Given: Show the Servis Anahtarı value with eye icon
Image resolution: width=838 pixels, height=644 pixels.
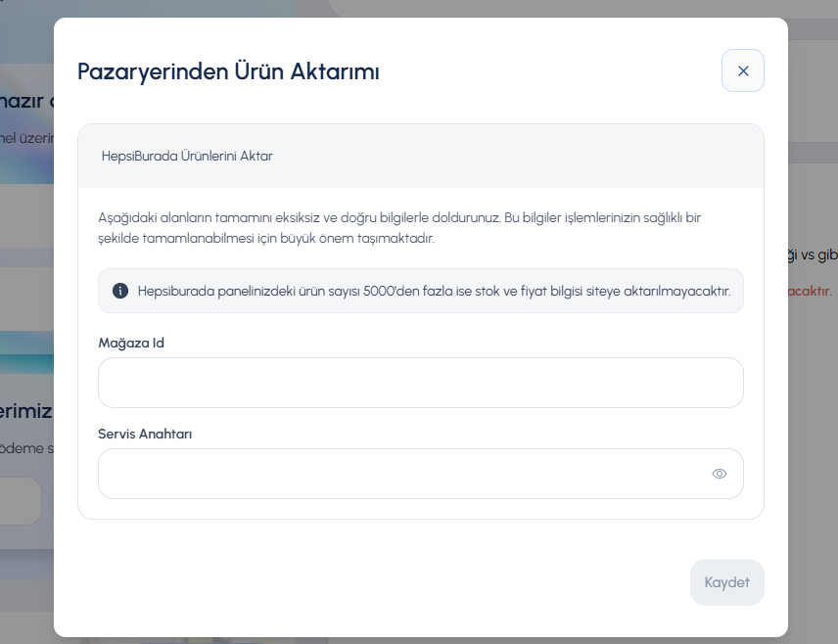Looking at the screenshot, I should click(719, 474).
